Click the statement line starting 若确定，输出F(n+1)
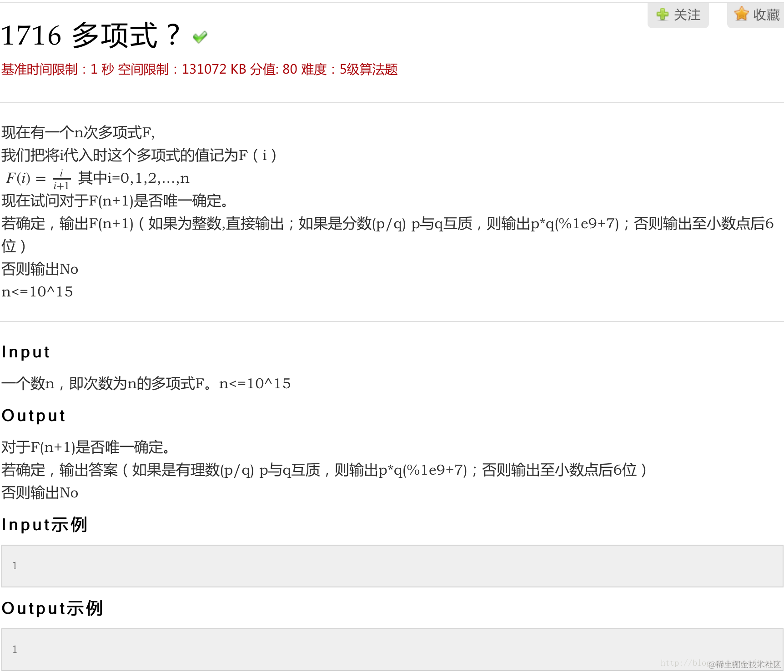 [387, 235]
